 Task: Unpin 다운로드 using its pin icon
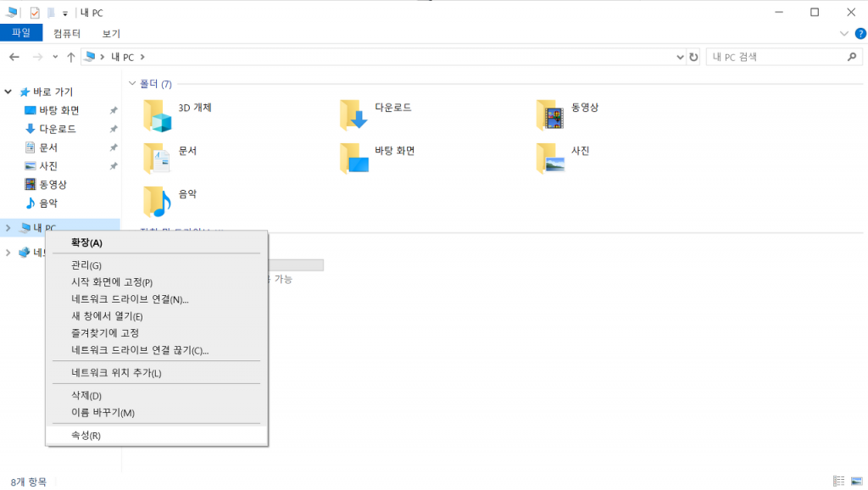pyautogui.click(x=114, y=129)
